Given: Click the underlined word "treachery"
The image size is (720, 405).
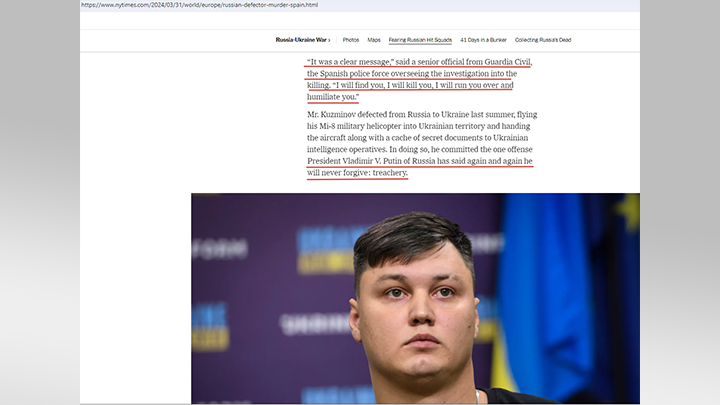Looking at the screenshot, I should tap(389, 173).
